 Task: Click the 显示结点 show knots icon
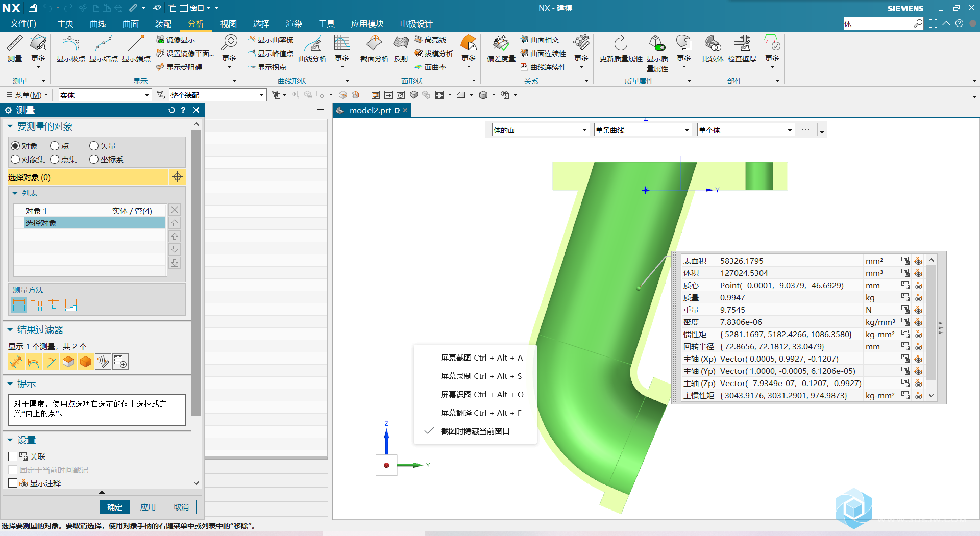(103, 48)
